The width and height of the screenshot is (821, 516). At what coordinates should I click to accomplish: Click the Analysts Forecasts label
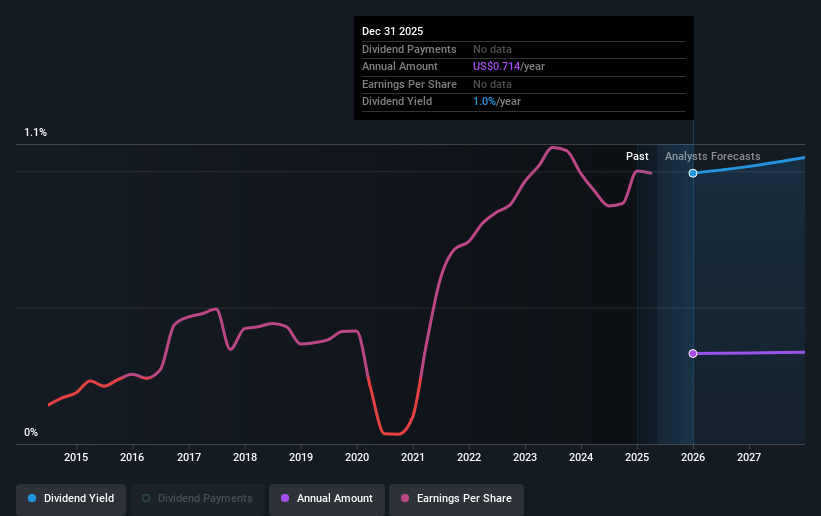coord(713,156)
